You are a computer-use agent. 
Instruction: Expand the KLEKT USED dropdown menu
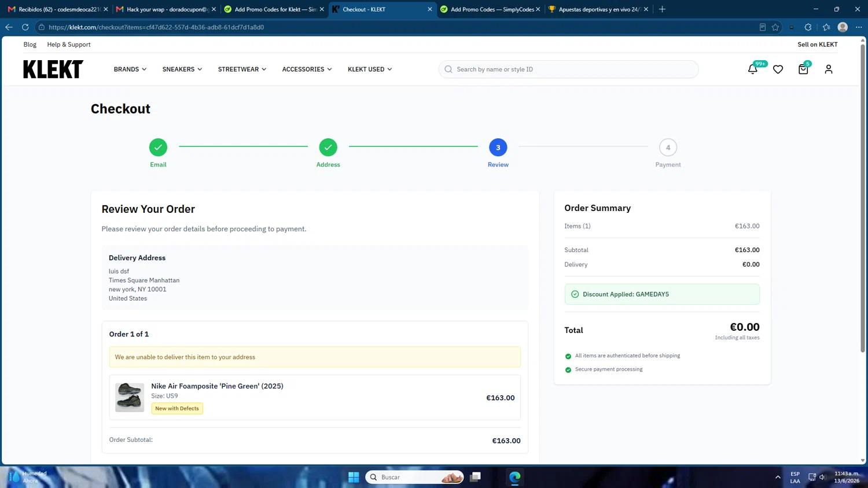point(370,69)
